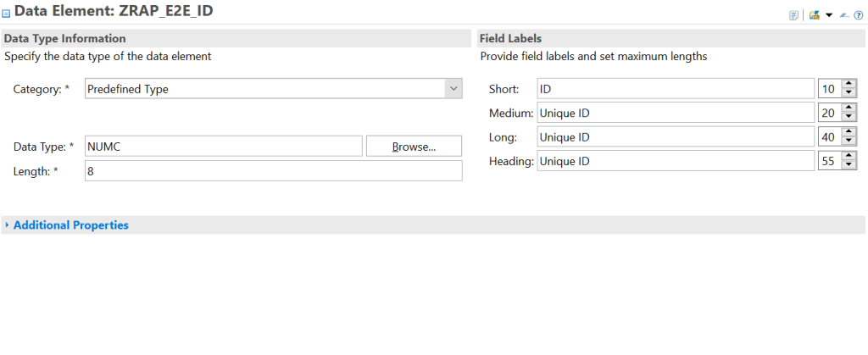The height and width of the screenshot is (355, 868).
Task: Click the Medium label length box showing 20
Action: (828, 113)
